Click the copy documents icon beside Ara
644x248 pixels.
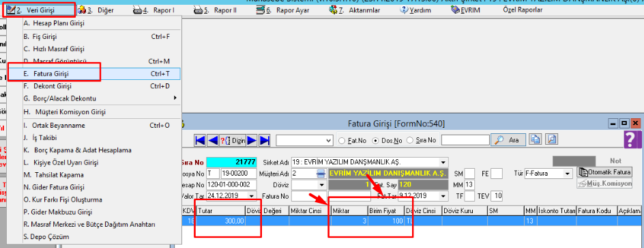535,140
